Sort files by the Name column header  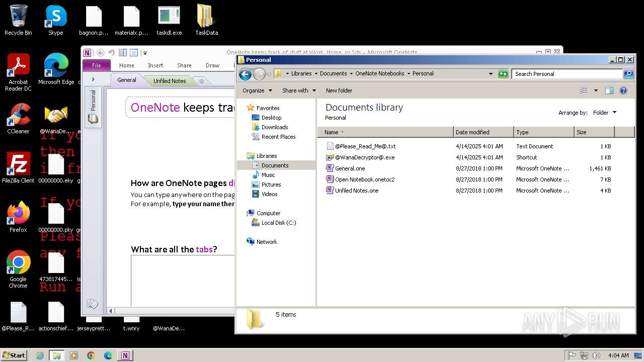coord(385,132)
